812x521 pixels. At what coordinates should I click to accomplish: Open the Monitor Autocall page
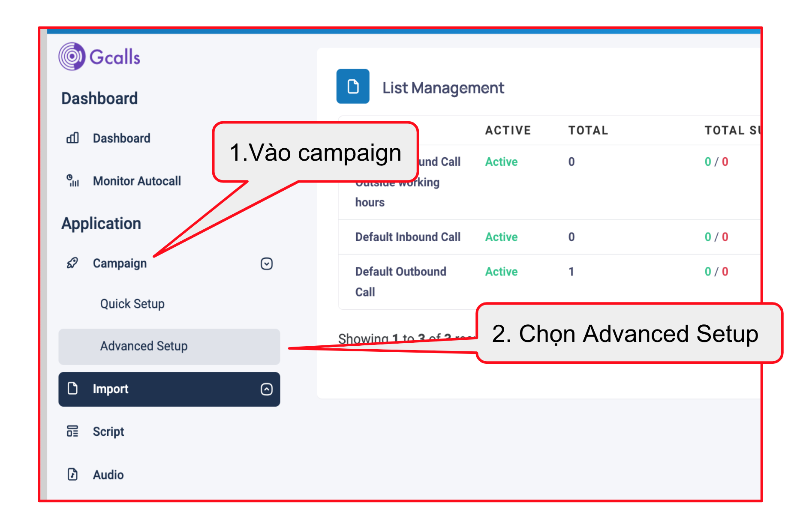(137, 181)
